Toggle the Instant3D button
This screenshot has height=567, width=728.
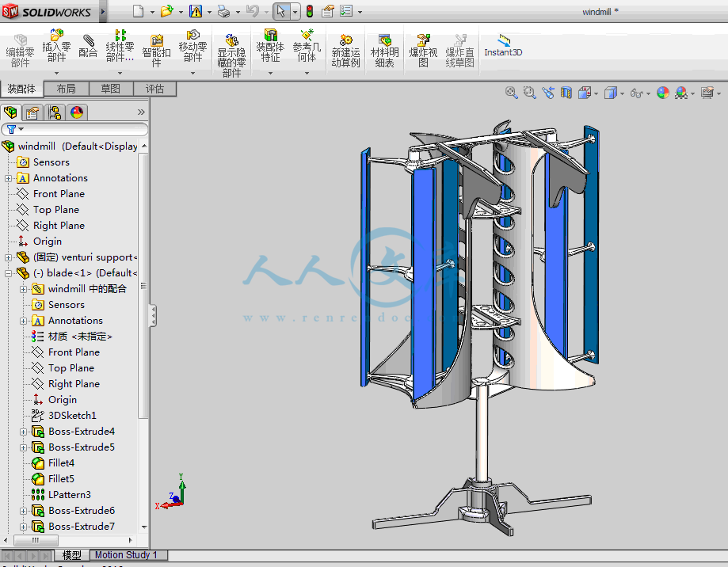503,45
